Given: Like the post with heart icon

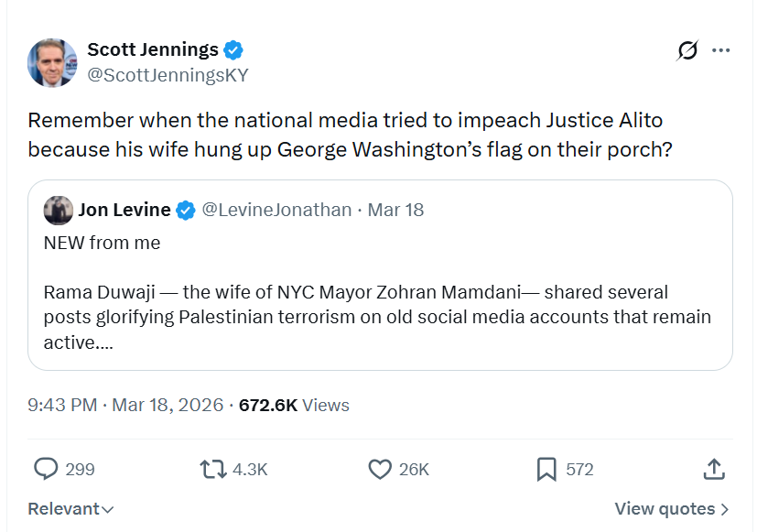Looking at the screenshot, I should coord(380,470).
